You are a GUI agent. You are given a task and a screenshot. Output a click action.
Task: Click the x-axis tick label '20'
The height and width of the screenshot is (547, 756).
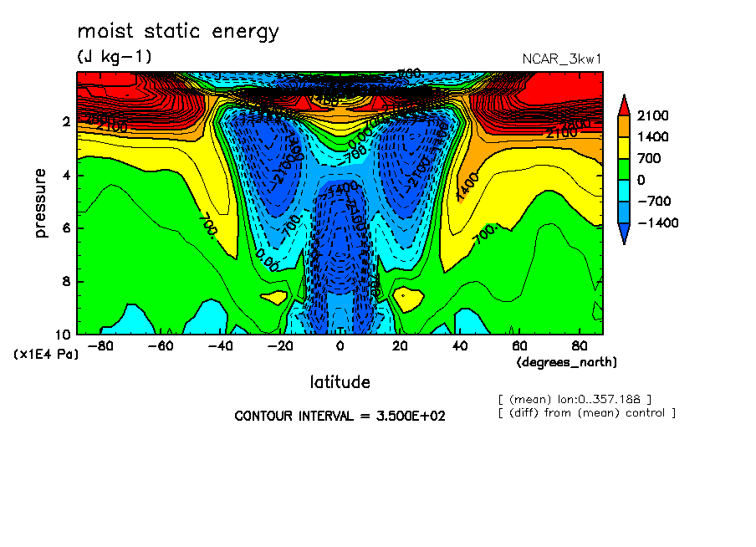(x=400, y=346)
